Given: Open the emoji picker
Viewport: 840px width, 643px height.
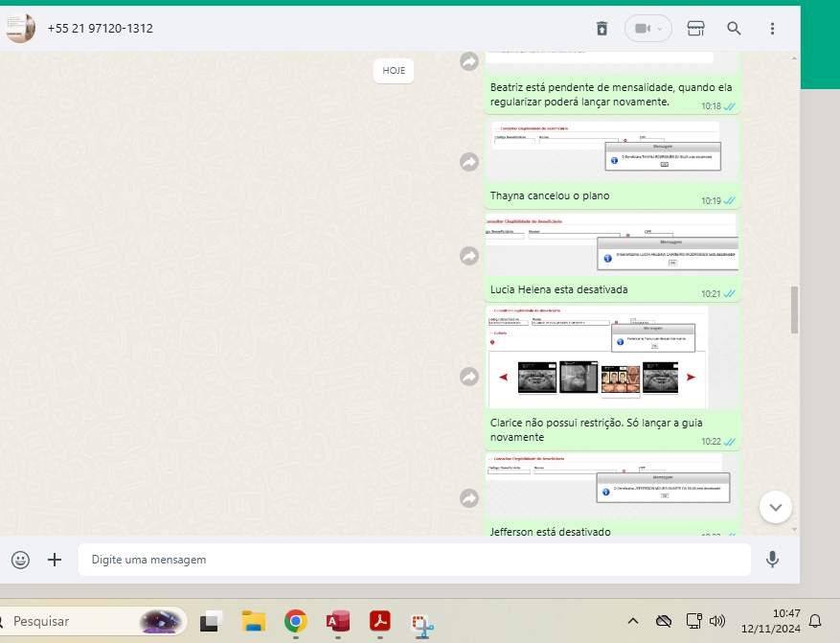Looking at the screenshot, I should tap(20, 560).
